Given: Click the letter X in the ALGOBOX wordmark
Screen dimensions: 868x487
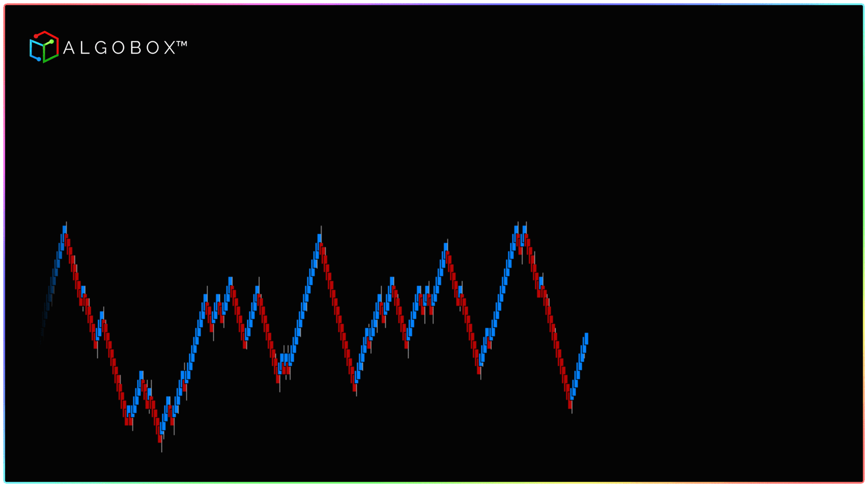Looking at the screenshot, I should pyautogui.click(x=169, y=48).
